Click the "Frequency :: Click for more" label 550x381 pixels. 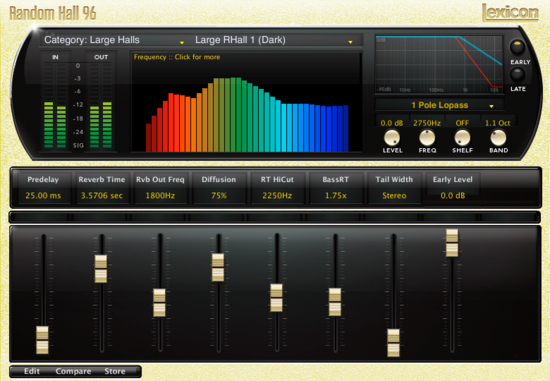[x=177, y=57]
